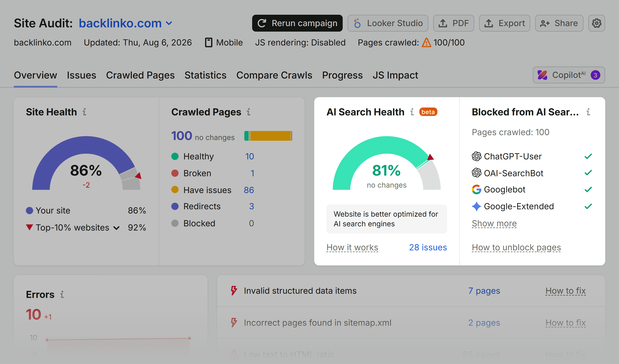Click the OAI-SearchBot checkmark
The height and width of the screenshot is (364, 619).
[x=588, y=173]
